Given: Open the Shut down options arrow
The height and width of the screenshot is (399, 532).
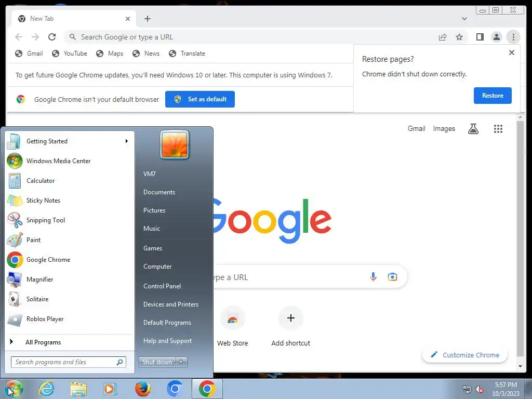Looking at the screenshot, I should point(181,362).
